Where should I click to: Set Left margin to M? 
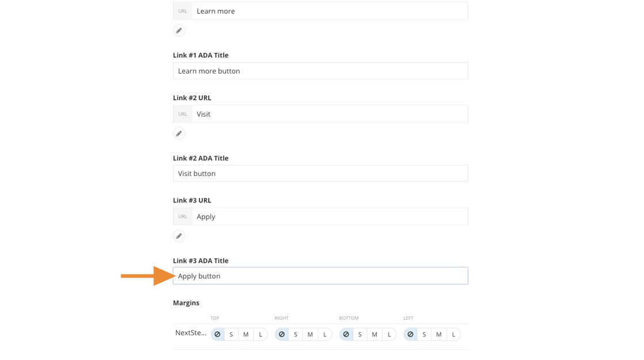[x=439, y=334]
